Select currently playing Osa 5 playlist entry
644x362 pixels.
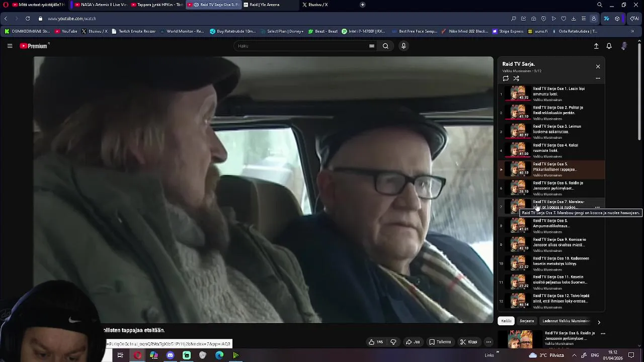coord(551,169)
